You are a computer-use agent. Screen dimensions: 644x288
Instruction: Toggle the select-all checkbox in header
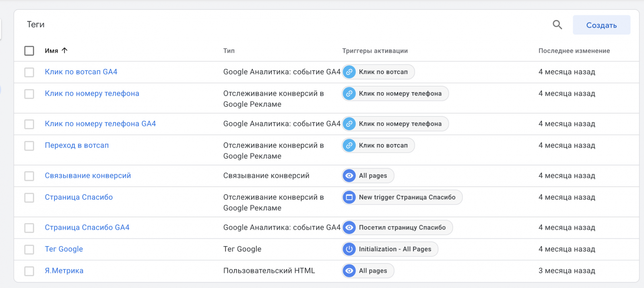pos(29,51)
